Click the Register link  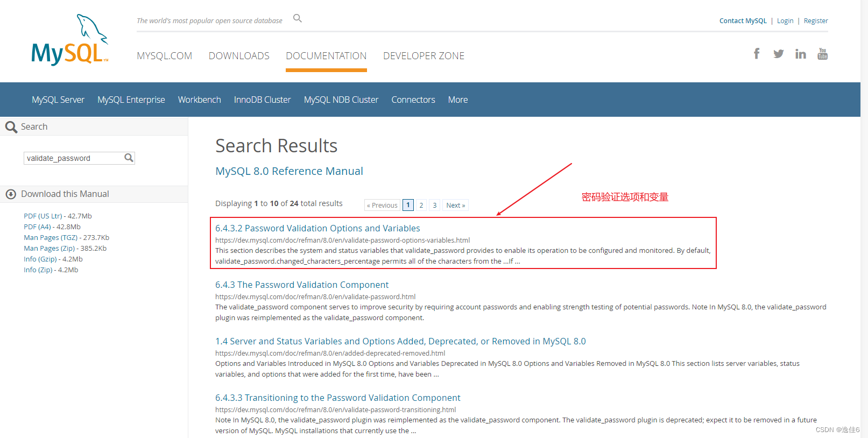pos(816,21)
